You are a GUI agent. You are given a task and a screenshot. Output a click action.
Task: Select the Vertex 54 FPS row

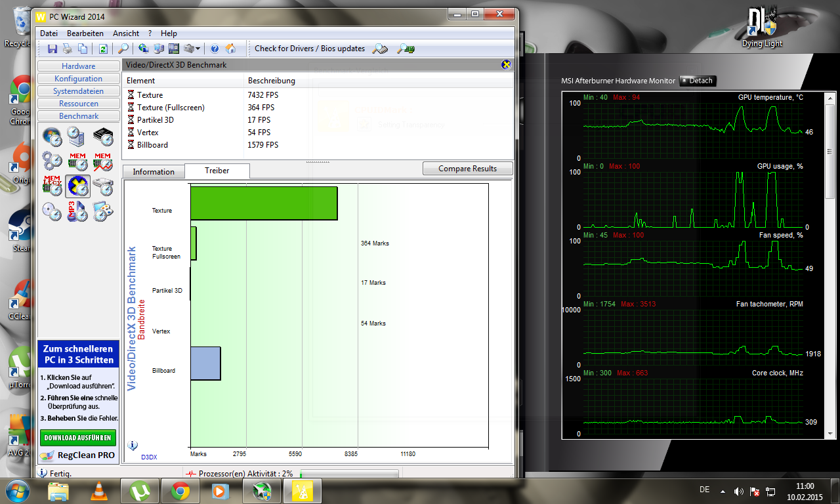coord(318,133)
